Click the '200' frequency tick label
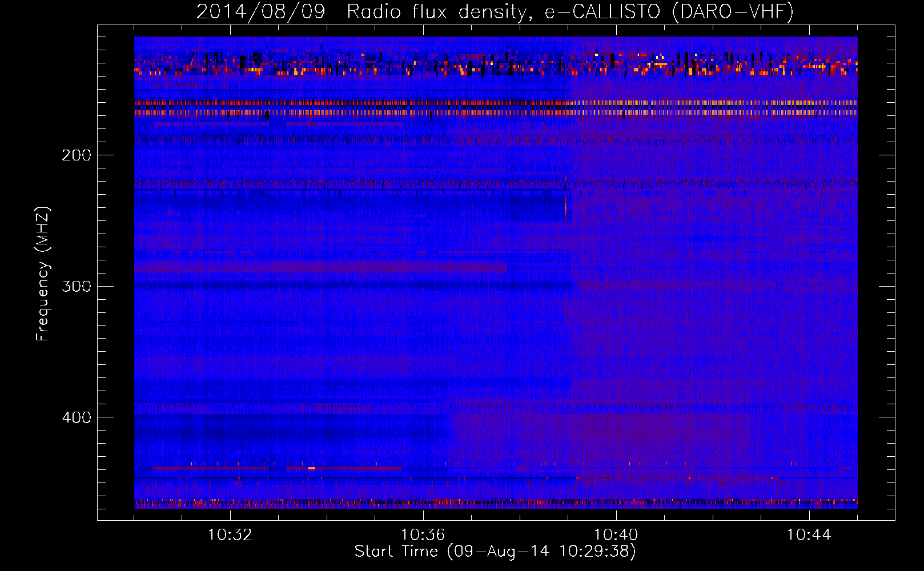 (x=77, y=155)
